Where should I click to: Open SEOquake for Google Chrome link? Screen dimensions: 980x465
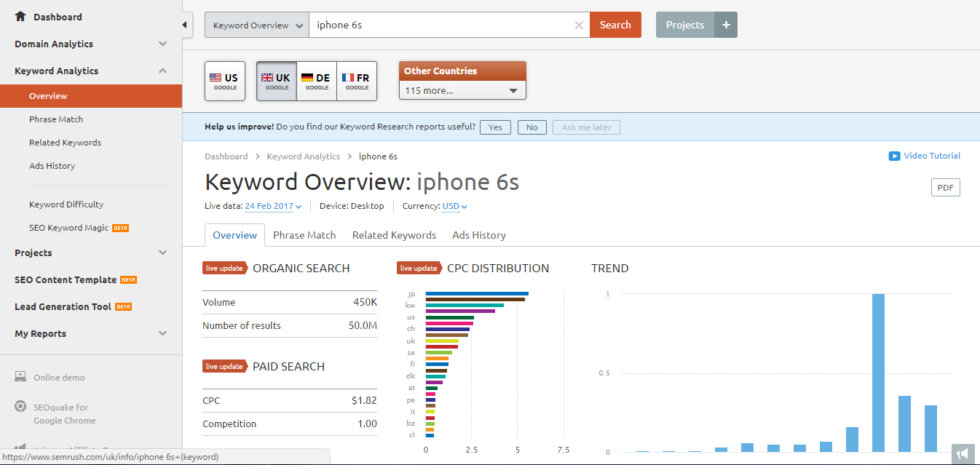click(64, 414)
